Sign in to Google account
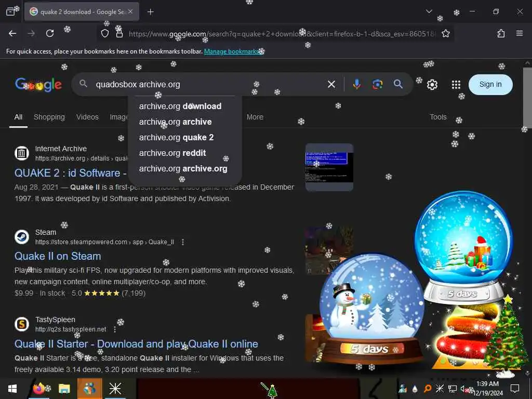The height and width of the screenshot is (399, 532). click(490, 85)
